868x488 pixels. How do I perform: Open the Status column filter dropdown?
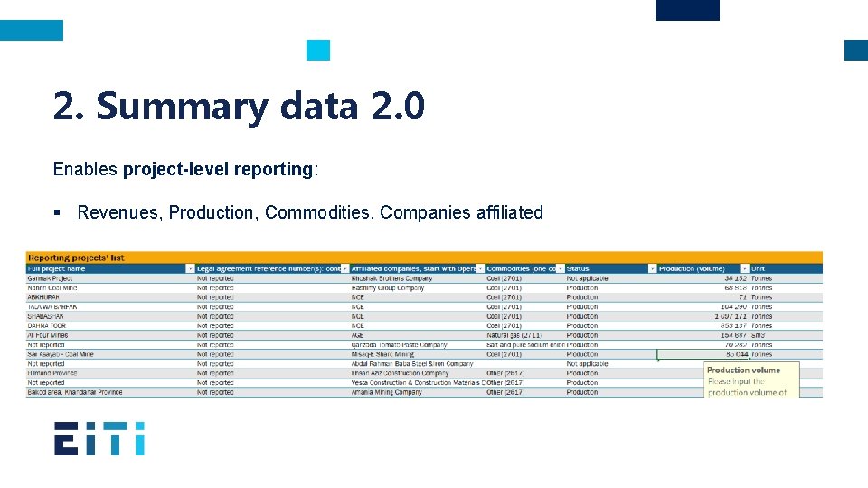(x=652, y=269)
